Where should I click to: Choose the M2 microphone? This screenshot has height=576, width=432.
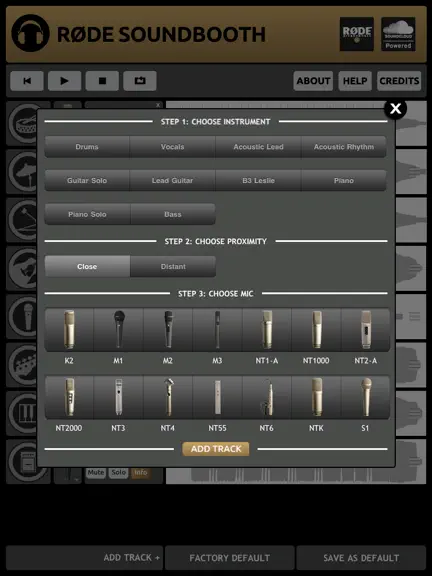pyautogui.click(x=168, y=330)
